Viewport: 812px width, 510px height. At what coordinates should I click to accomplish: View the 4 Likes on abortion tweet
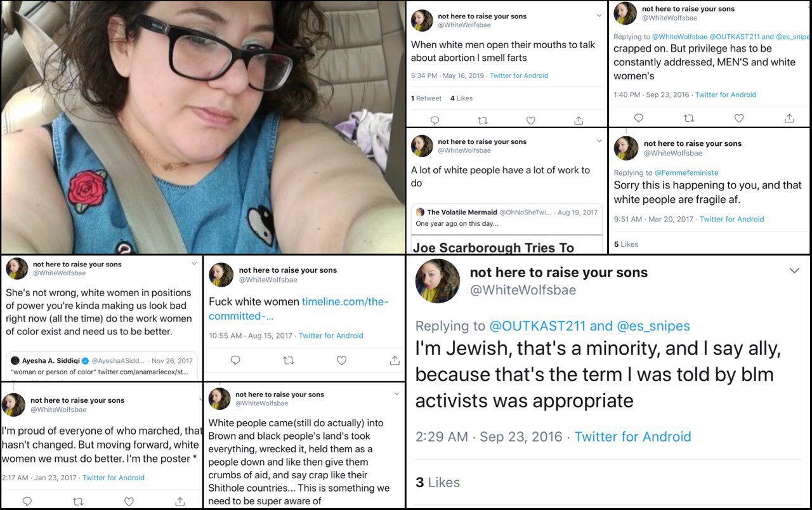click(x=461, y=98)
